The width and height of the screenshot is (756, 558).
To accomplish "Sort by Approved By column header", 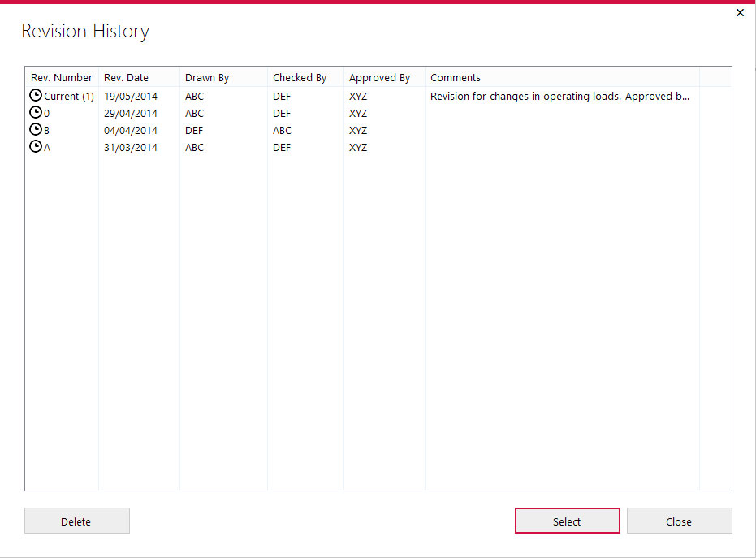I will (x=384, y=77).
